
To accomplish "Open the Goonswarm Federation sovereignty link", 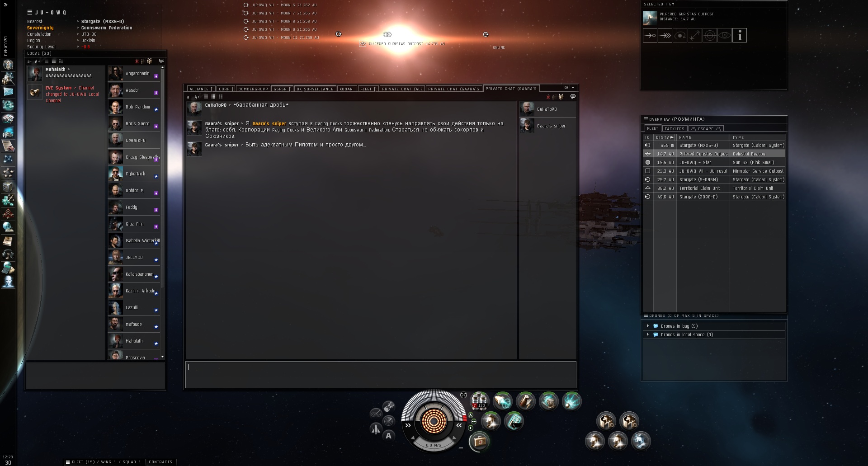I will tap(107, 28).
